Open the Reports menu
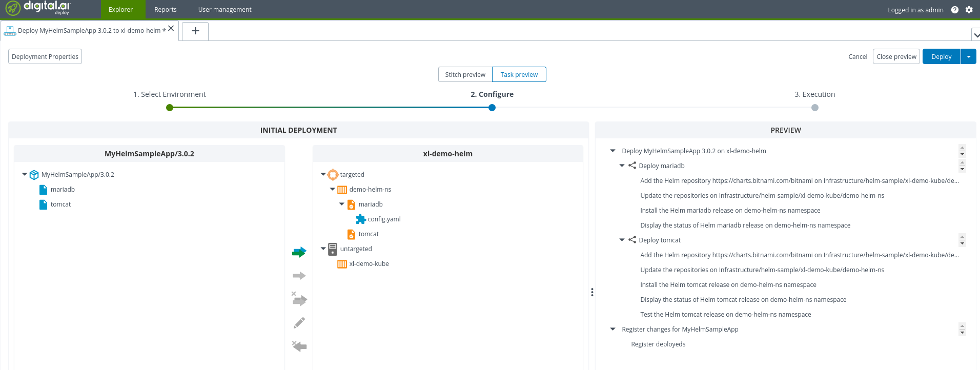 click(165, 10)
